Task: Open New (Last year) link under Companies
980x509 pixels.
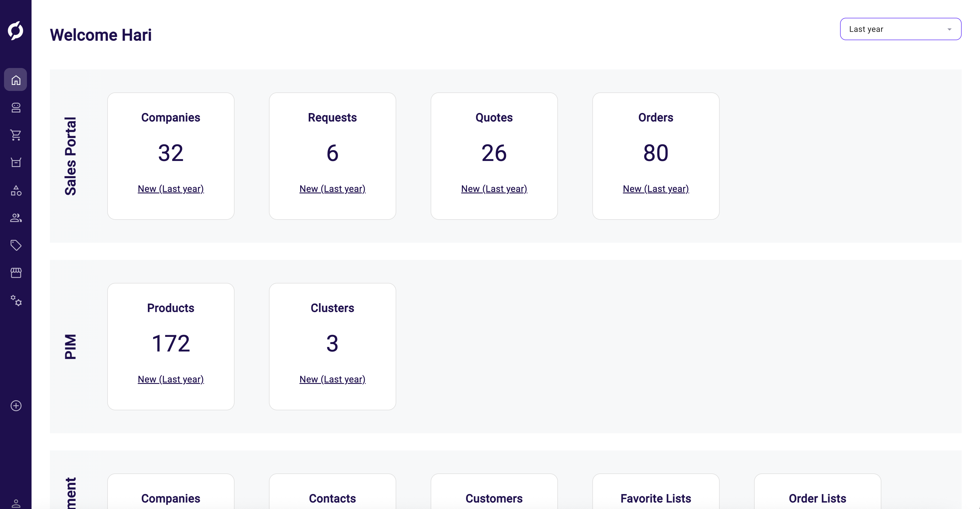Action: point(170,189)
